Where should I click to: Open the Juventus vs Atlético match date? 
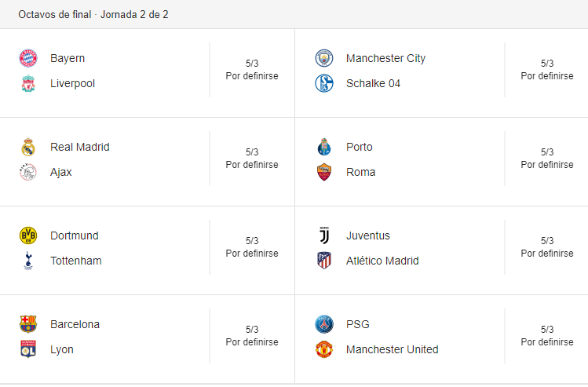click(547, 241)
